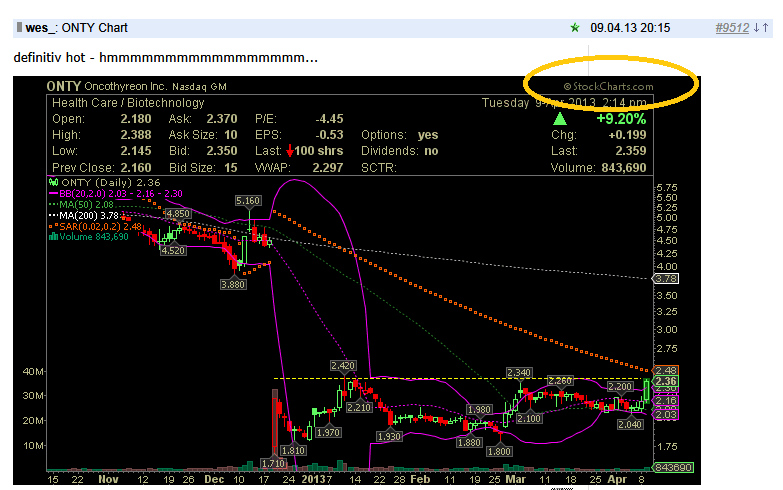The width and height of the screenshot is (783, 490).
Task: Open the ONTY candlestick chart image
Action: 357,280
